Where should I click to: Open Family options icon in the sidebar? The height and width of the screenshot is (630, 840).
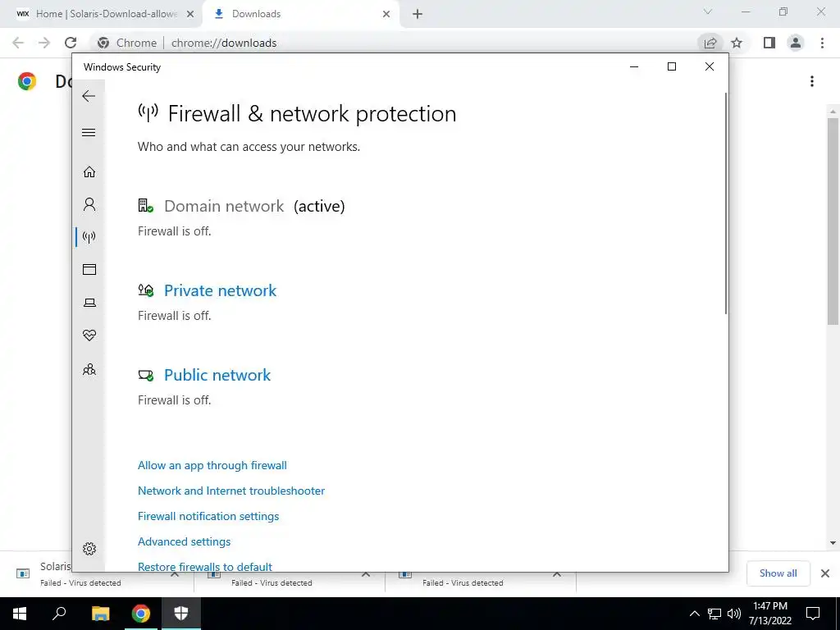(x=89, y=369)
